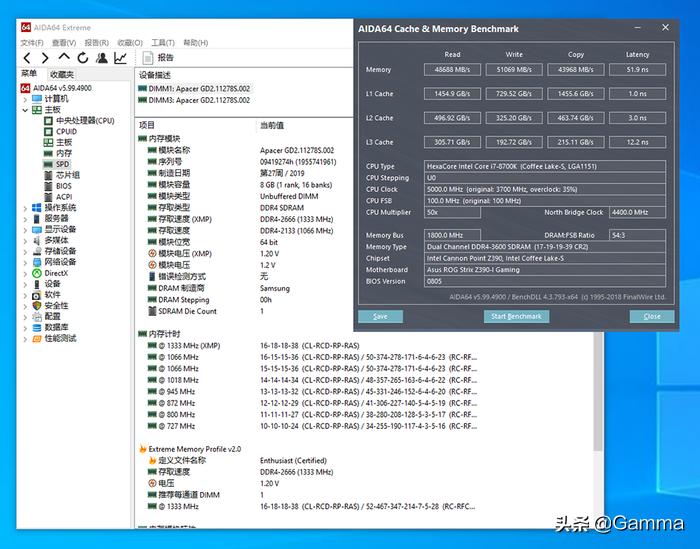Select the 内存 tree item
The height and width of the screenshot is (549, 700).
(x=63, y=153)
